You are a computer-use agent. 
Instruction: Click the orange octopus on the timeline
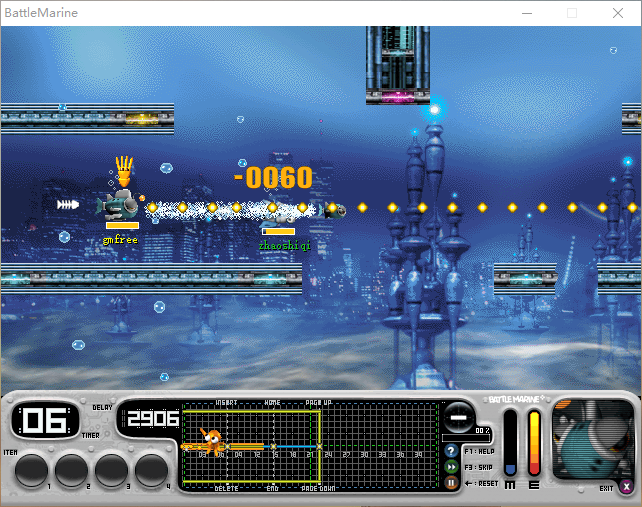[210, 440]
